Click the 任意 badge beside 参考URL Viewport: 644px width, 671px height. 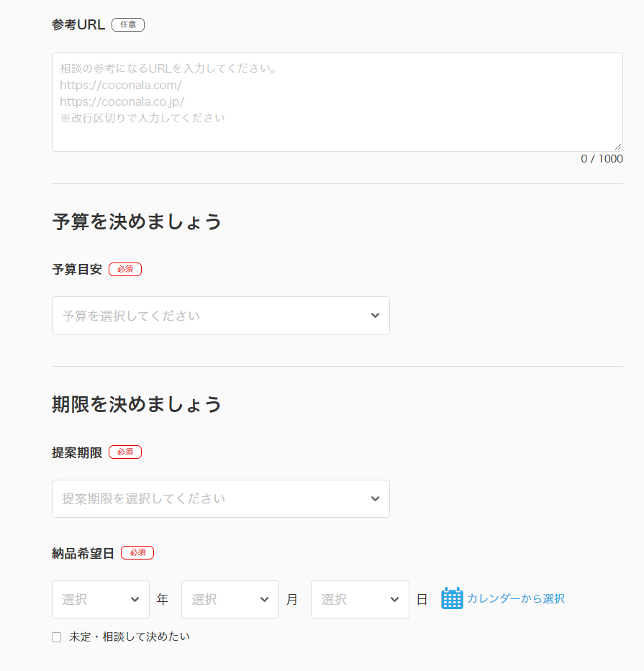click(x=128, y=24)
